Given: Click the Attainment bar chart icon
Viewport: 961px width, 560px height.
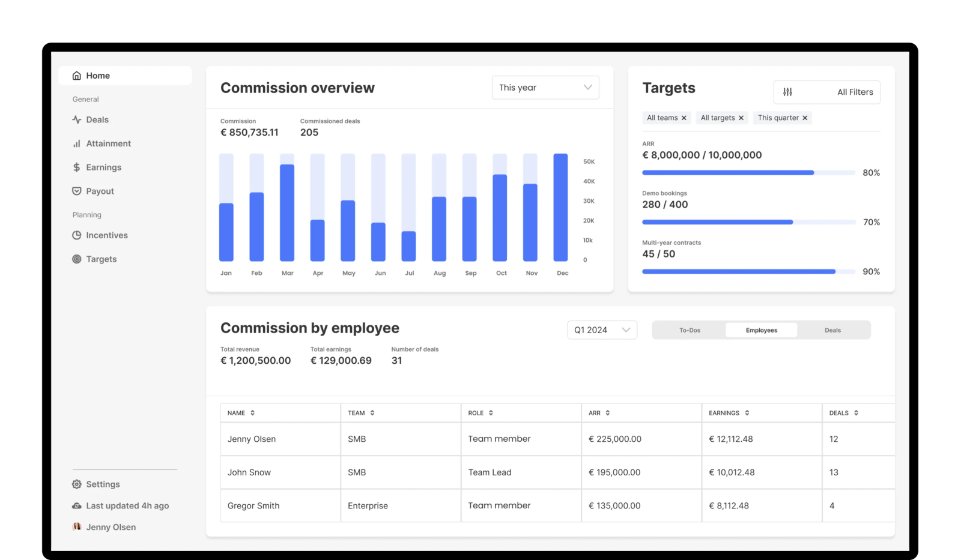Looking at the screenshot, I should [x=77, y=143].
